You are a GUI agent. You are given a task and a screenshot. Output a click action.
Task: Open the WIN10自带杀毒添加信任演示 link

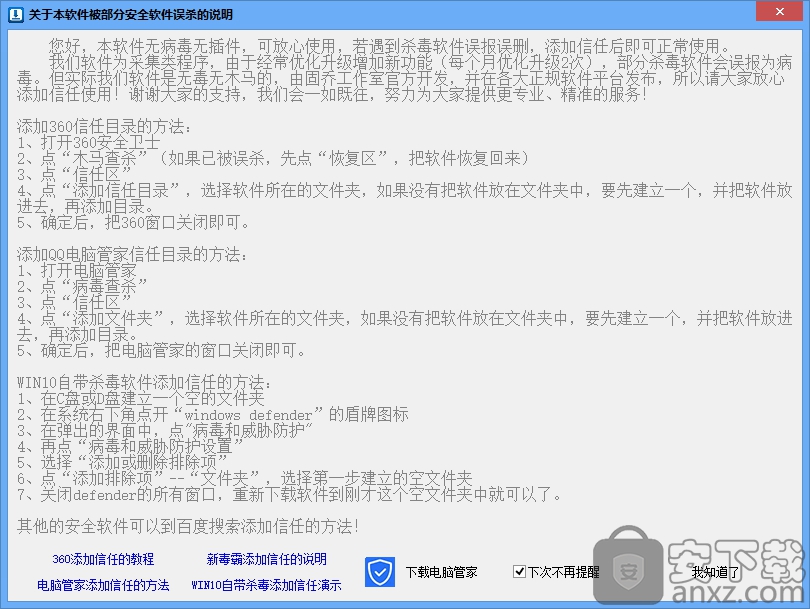coord(266,585)
